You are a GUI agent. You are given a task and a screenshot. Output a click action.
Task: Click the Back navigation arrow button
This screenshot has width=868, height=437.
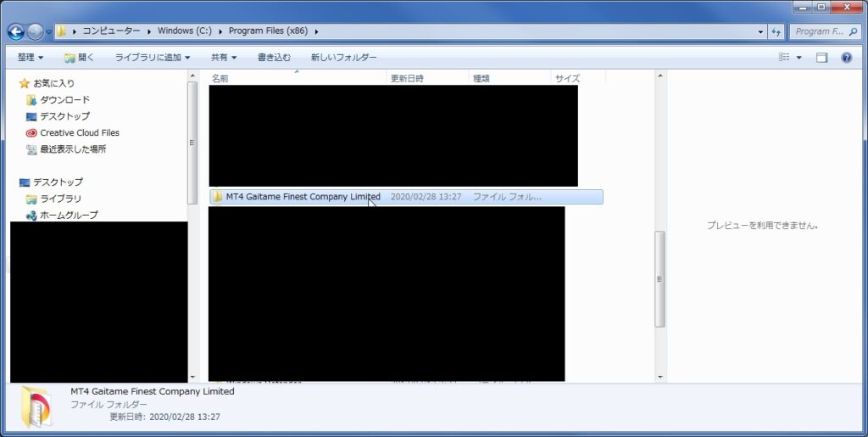click(16, 31)
